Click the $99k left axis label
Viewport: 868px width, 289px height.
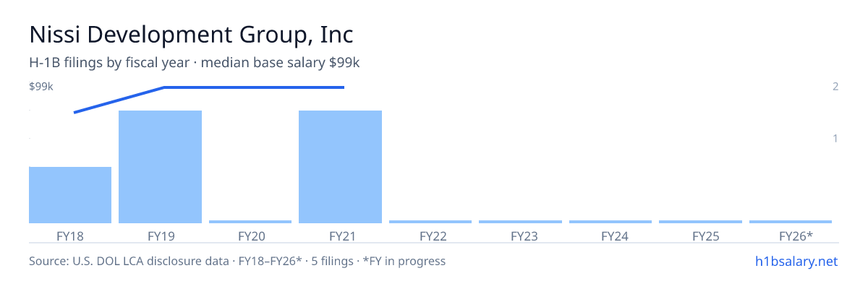click(41, 87)
